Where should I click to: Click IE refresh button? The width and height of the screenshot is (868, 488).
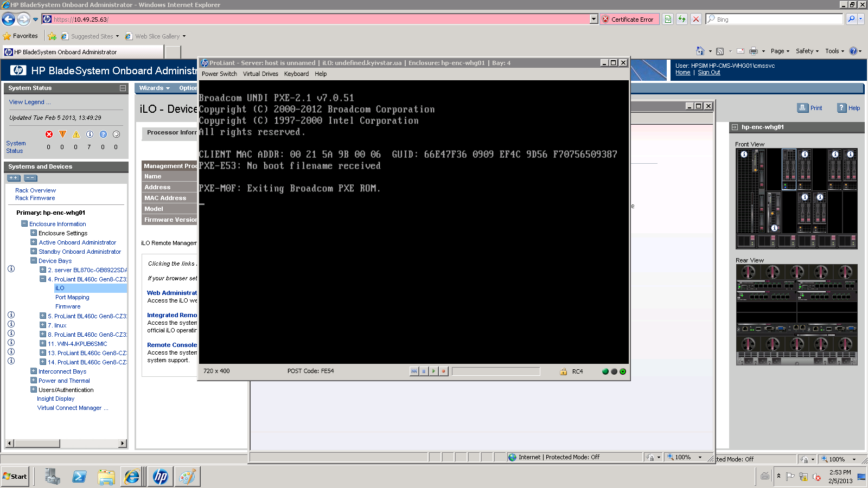(x=682, y=19)
